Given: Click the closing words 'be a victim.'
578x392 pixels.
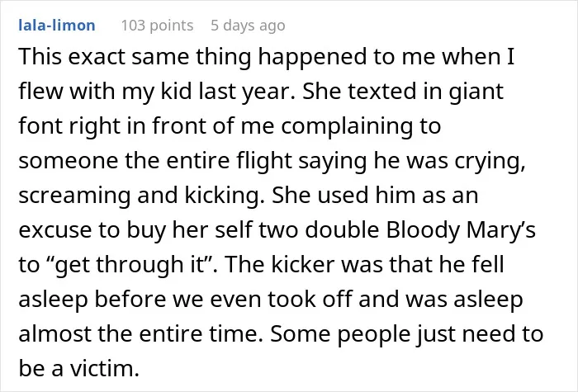Looking at the screenshot, I should pyautogui.click(x=79, y=368).
